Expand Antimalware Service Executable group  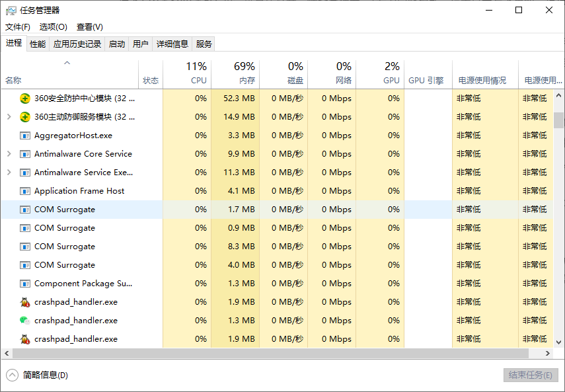9,173
